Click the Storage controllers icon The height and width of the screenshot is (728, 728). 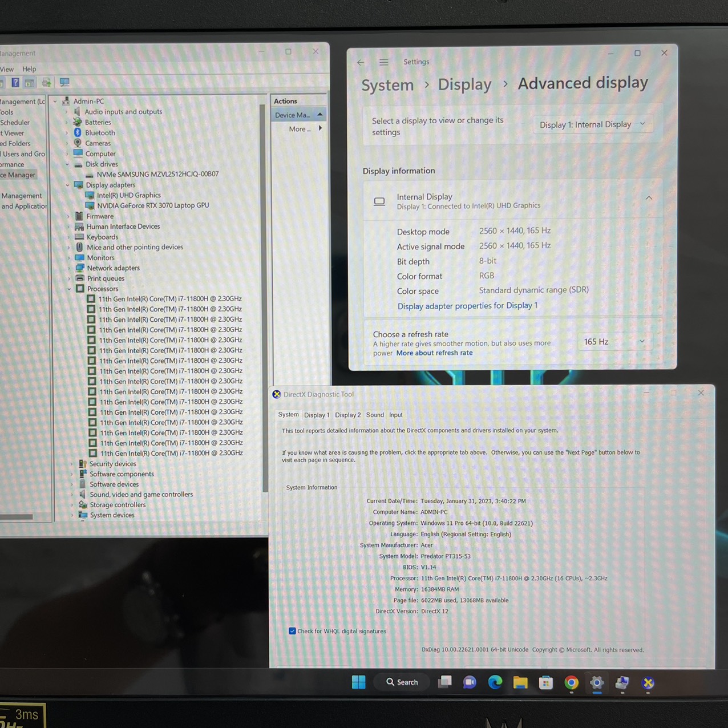(x=83, y=505)
